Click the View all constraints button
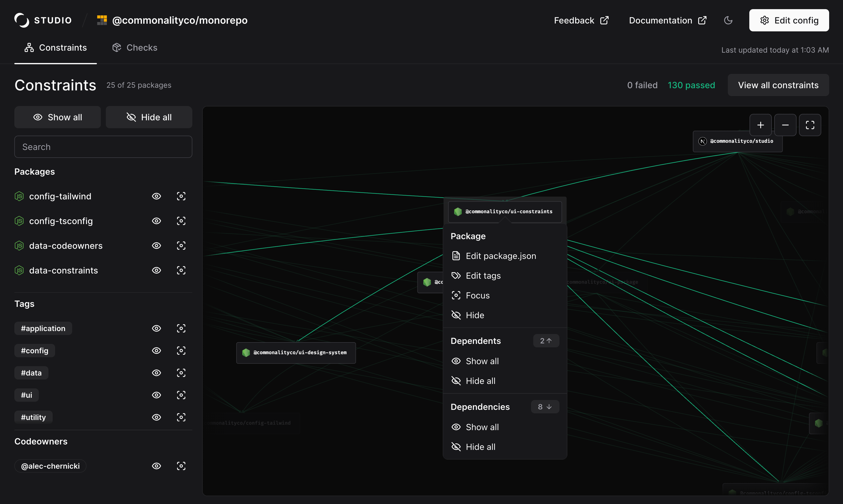This screenshot has width=843, height=504. [778, 85]
